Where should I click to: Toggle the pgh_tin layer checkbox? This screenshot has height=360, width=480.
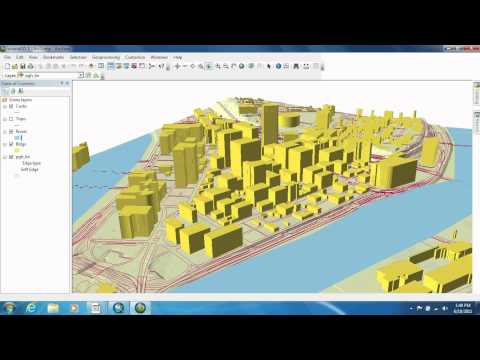[x=11, y=157]
